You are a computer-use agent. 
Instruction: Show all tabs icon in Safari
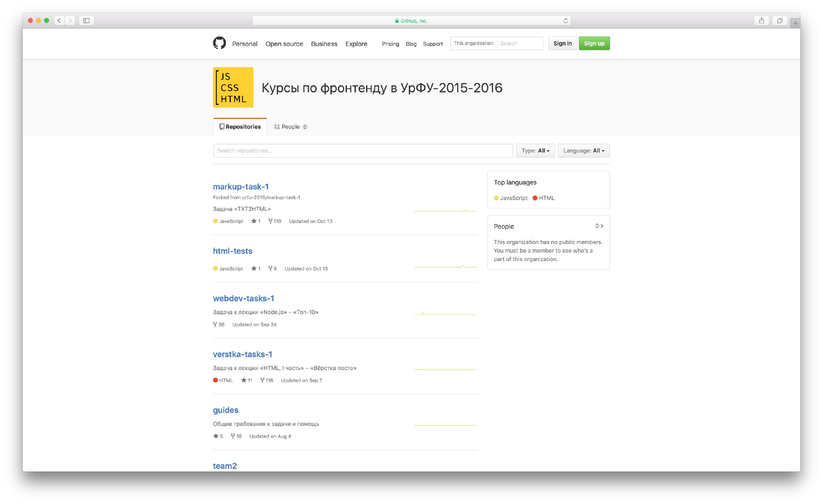(780, 21)
